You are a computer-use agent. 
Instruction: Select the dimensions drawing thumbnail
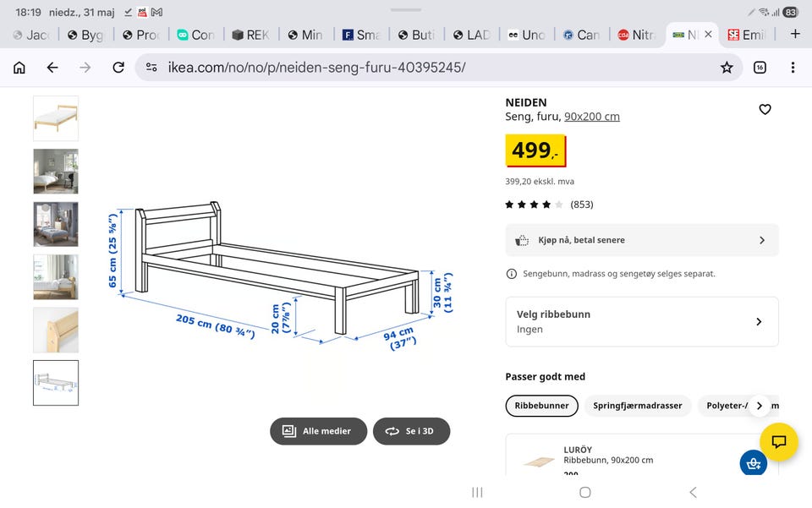pyautogui.click(x=56, y=383)
